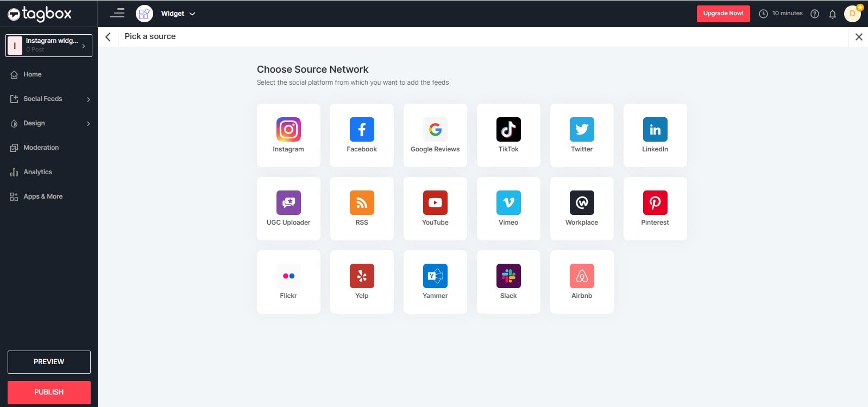
Task: Click the Upgrade Now button
Action: [723, 14]
